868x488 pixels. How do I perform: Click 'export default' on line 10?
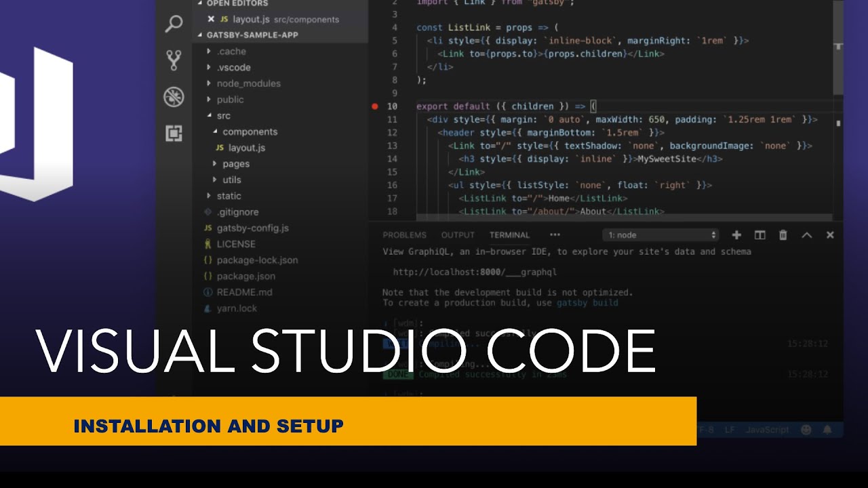(x=453, y=106)
